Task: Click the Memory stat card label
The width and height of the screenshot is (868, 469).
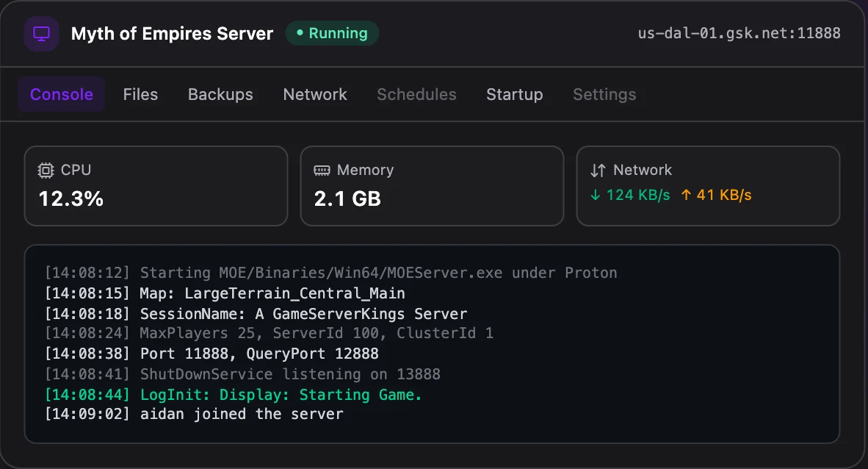Action: 366,170
